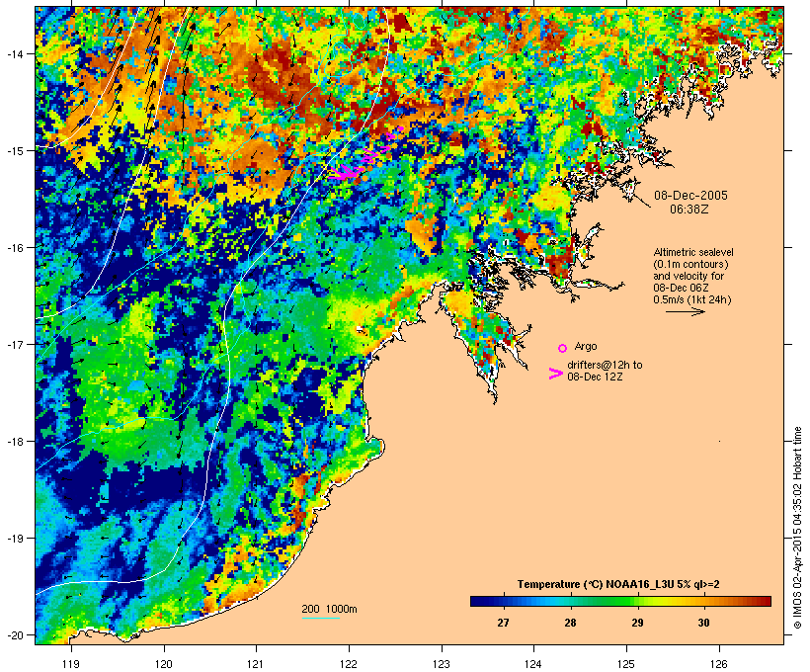Click the latitude label "-19"
Viewport: 810px width, 672px height.
click(x=14, y=539)
